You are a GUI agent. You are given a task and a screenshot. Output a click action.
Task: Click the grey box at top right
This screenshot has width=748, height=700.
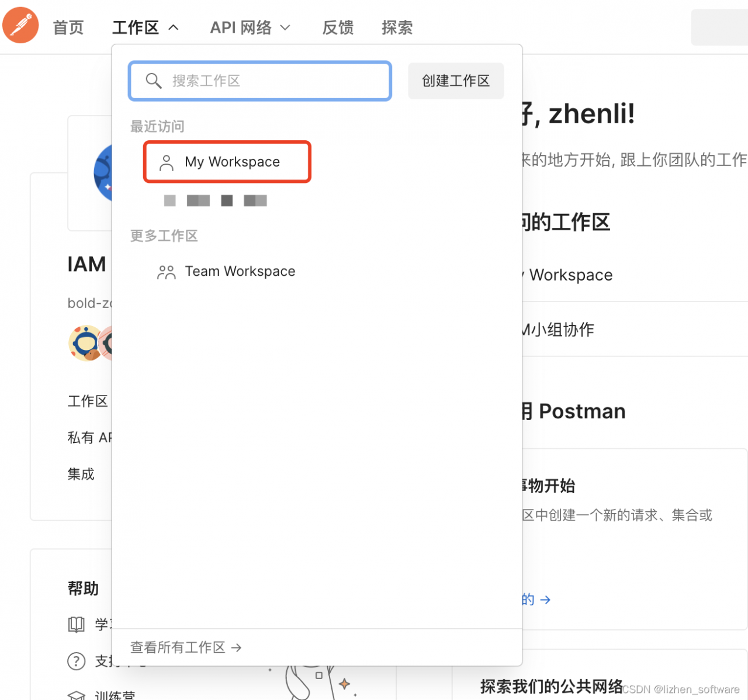coord(719,27)
